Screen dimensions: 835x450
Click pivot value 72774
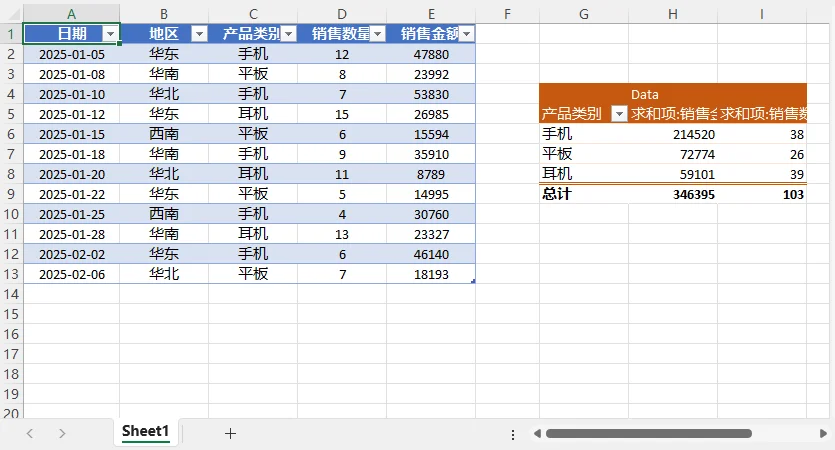pos(673,154)
